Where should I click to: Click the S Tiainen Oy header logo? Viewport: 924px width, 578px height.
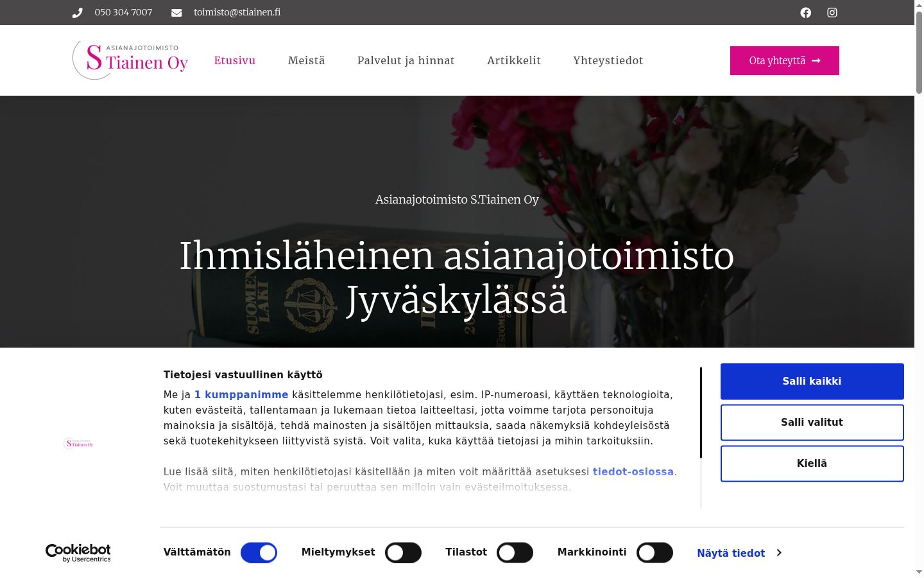point(130,60)
